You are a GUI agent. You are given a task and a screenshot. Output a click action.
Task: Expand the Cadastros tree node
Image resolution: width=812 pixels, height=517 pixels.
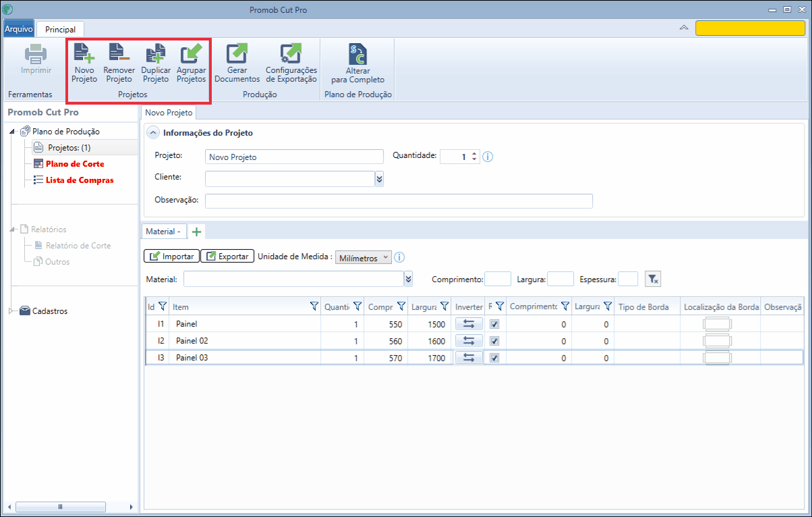tap(11, 311)
